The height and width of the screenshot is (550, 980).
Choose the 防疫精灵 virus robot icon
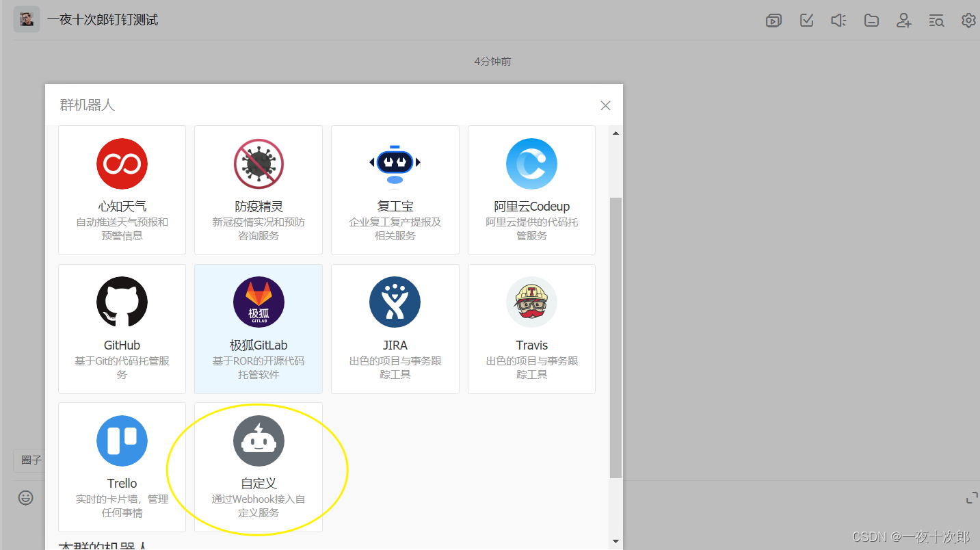point(259,164)
